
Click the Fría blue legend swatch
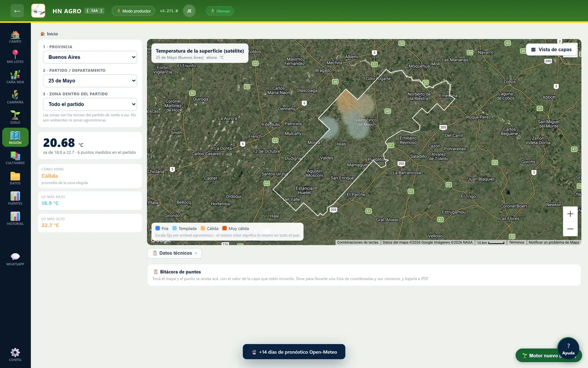point(158,229)
